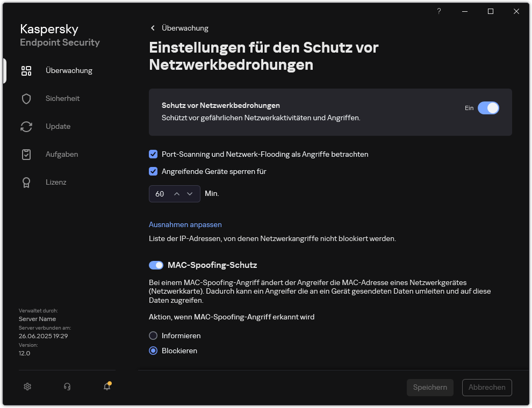Decrease the blocking time via down arrow
The image size is (532, 408).
[190, 193]
